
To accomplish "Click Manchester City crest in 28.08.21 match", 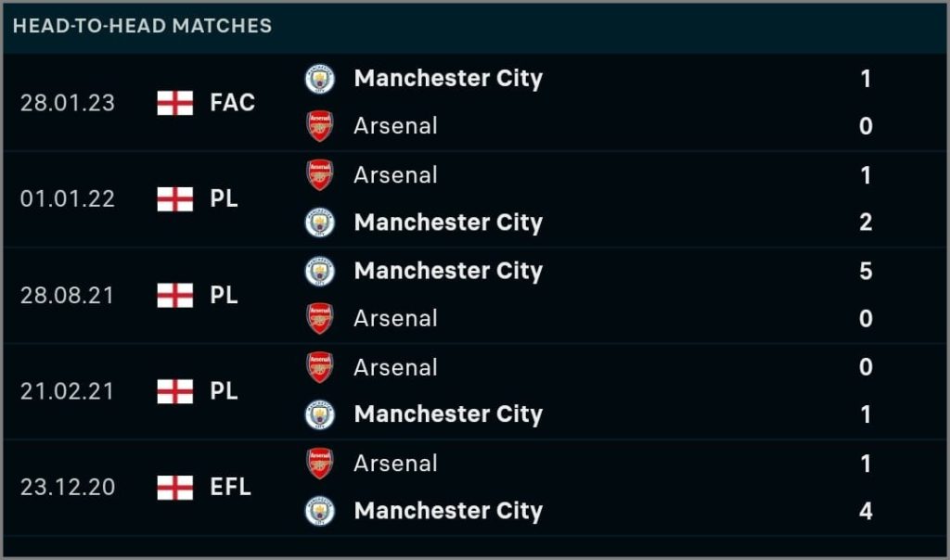I will point(319,271).
